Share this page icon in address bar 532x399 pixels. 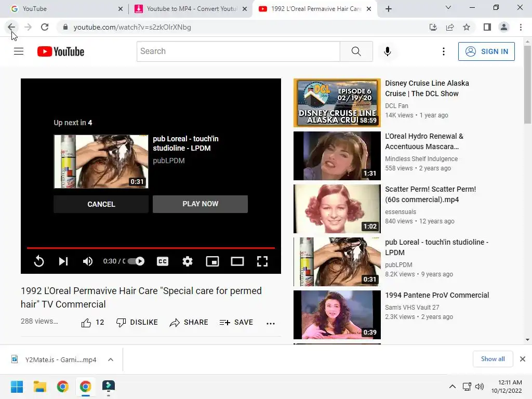click(450, 27)
